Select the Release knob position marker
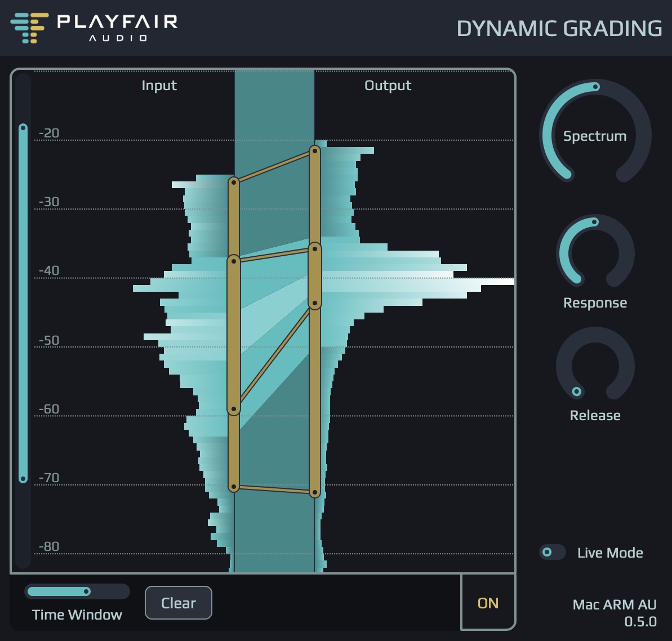This screenshot has height=641, width=672. pyautogui.click(x=576, y=391)
